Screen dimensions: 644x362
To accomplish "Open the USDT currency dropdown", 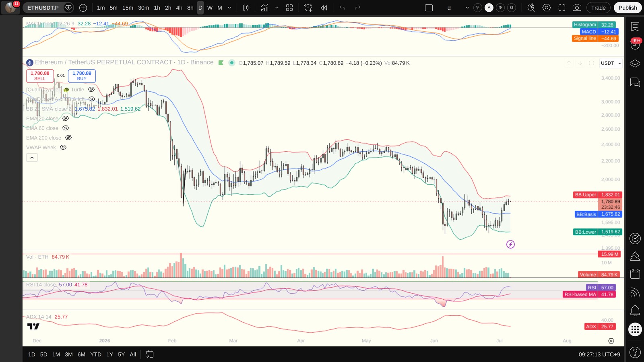I will click(611, 63).
